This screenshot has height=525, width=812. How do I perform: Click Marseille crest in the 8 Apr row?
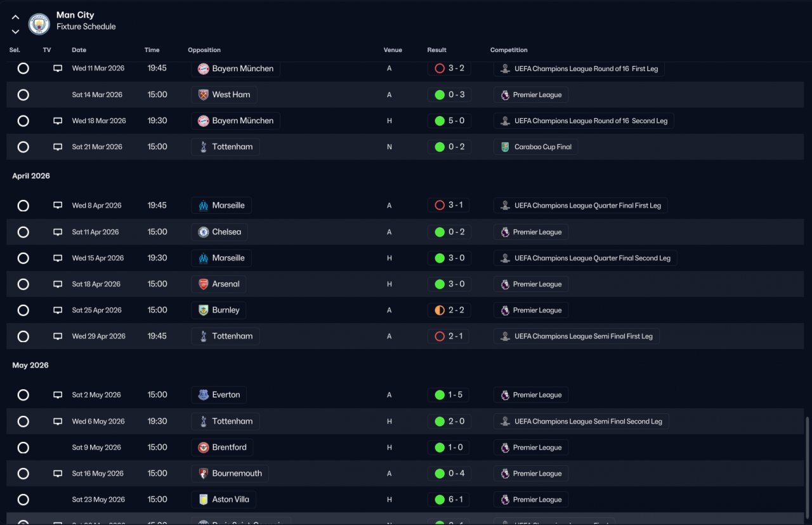point(203,206)
